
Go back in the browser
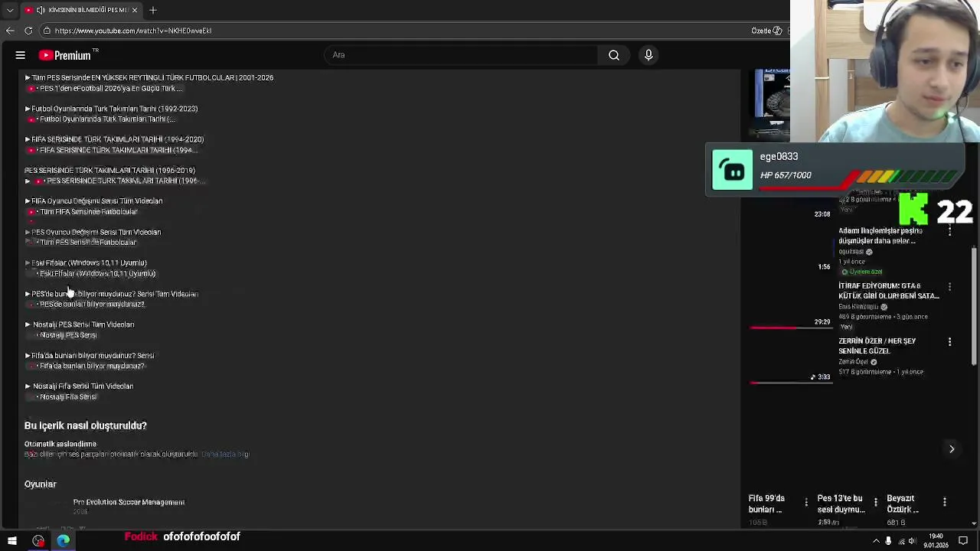click(x=10, y=31)
